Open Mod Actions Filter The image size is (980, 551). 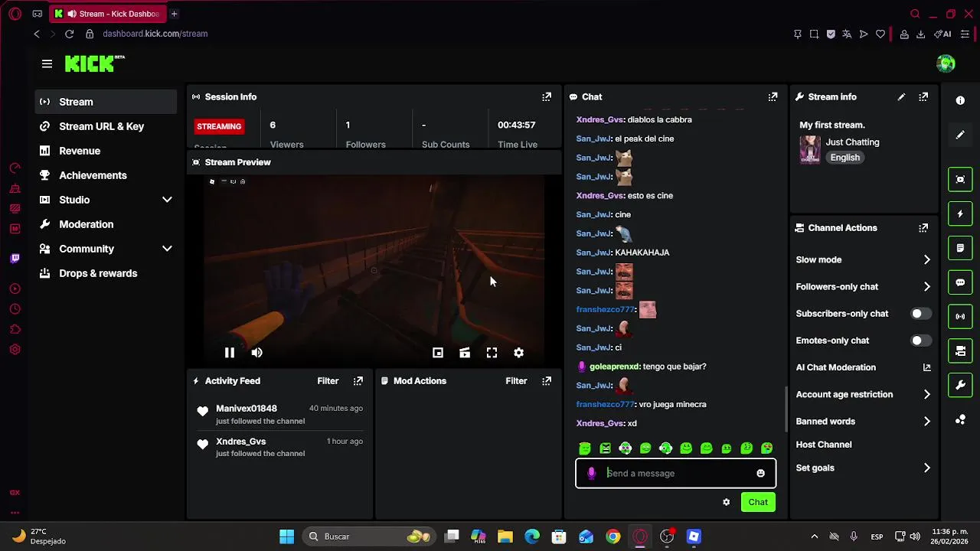coord(516,381)
